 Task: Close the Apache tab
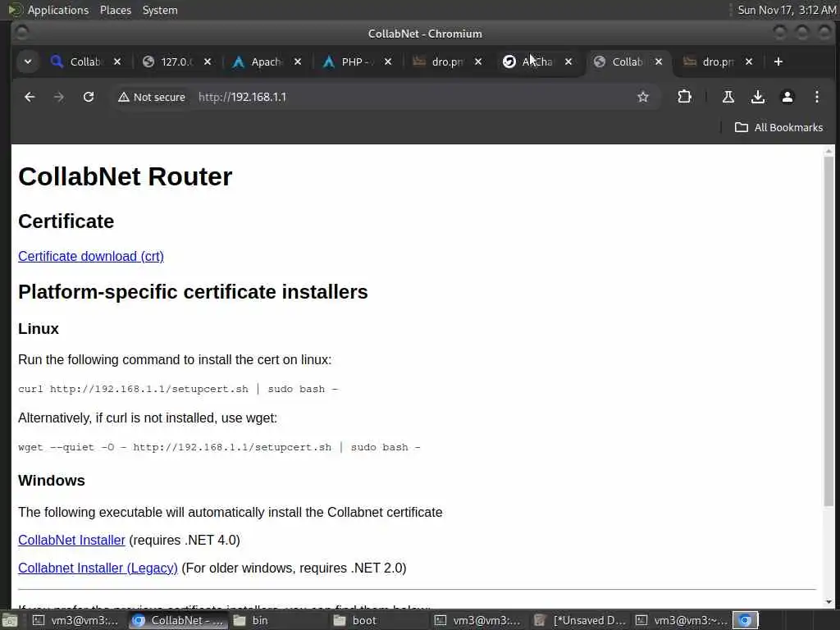pos(298,62)
